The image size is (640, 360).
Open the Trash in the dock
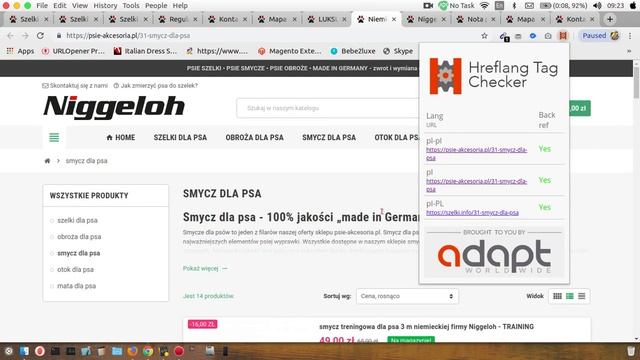click(631, 351)
